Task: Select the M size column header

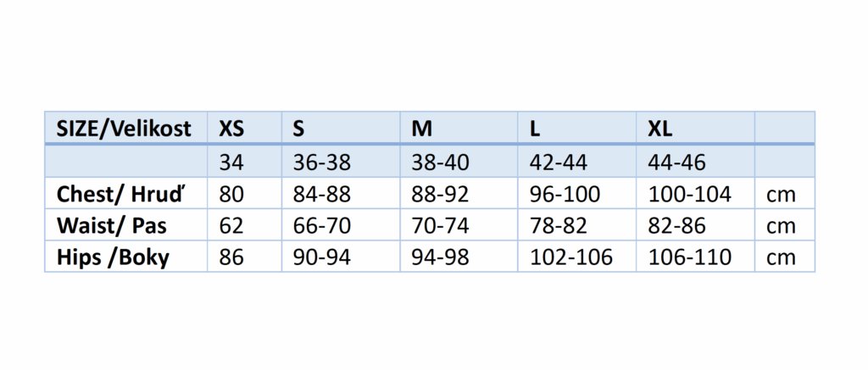Action: (422, 129)
